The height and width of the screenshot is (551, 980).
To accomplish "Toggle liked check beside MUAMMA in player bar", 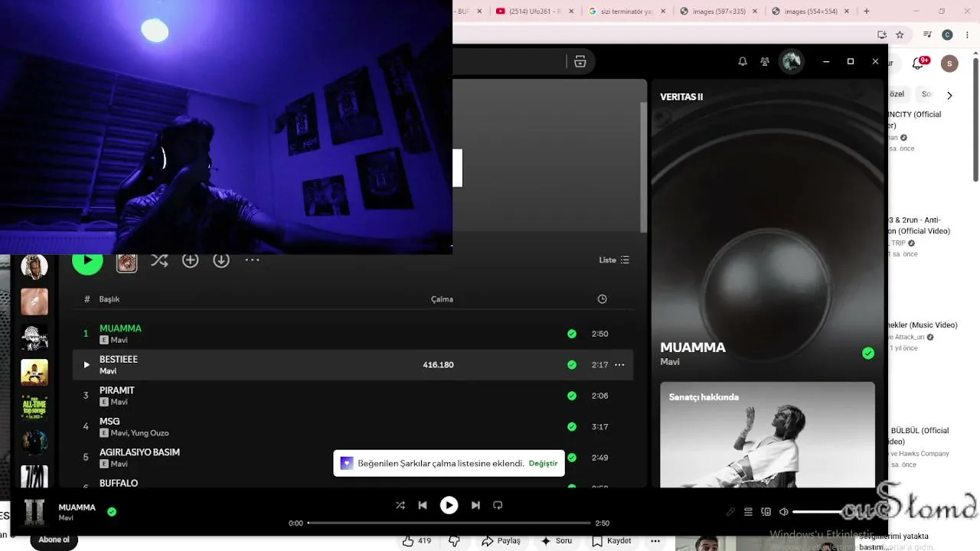I will click(112, 512).
